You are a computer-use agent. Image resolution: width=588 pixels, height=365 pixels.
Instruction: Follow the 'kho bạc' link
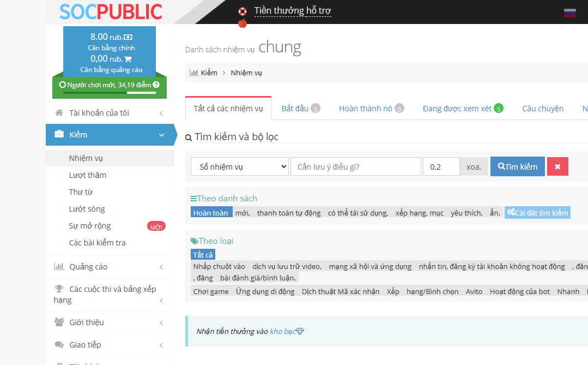[x=282, y=332]
